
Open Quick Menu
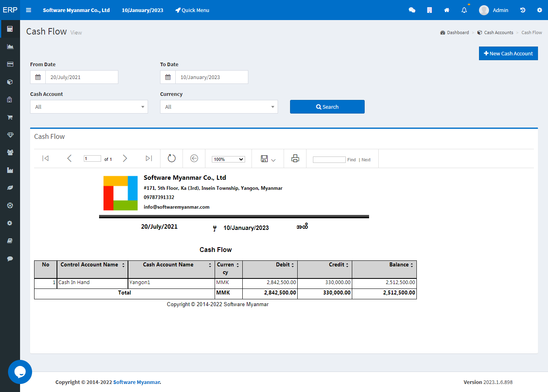coord(192,10)
